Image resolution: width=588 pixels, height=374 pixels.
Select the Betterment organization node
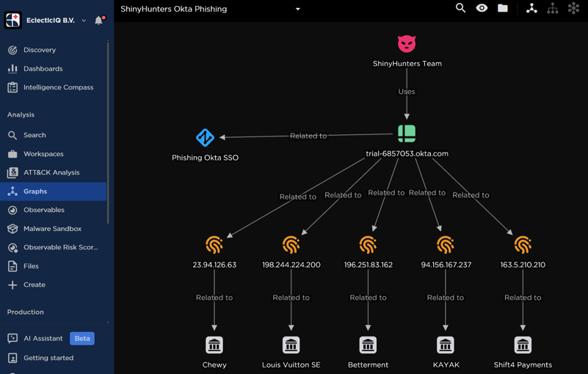point(368,345)
